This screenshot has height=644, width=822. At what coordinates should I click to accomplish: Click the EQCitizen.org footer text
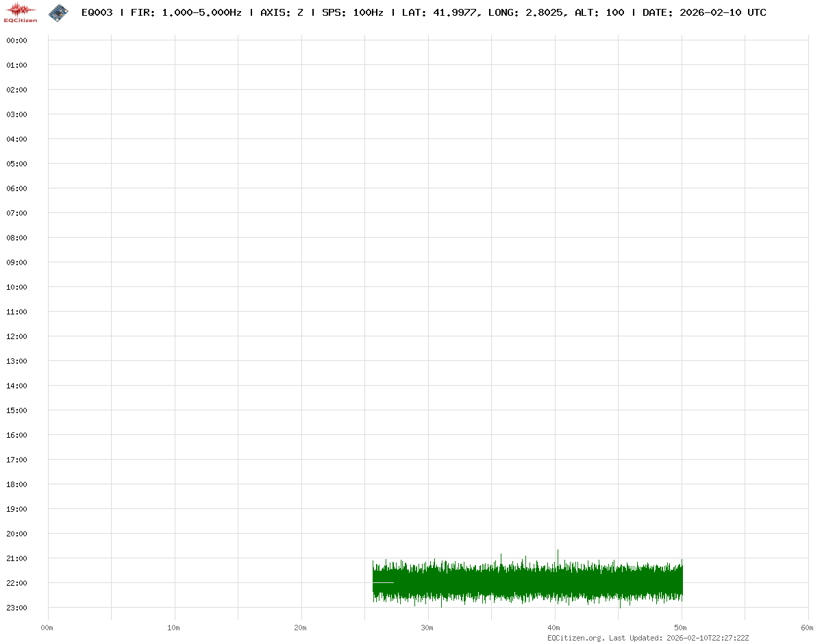coord(575,638)
